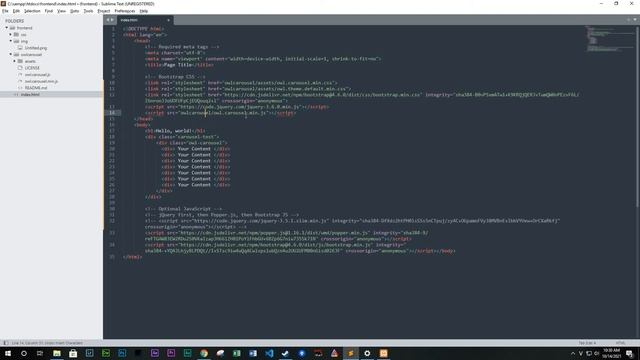Click the DOCTYPE html first line

point(144,29)
